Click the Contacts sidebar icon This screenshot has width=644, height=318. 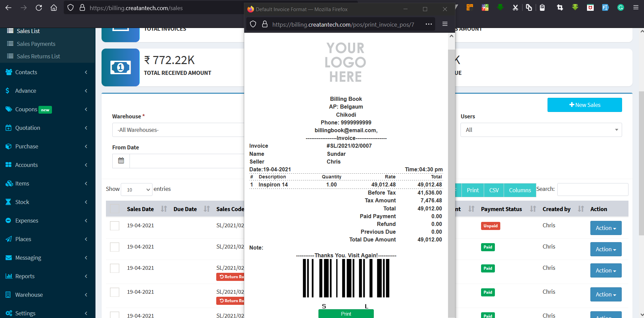point(9,72)
